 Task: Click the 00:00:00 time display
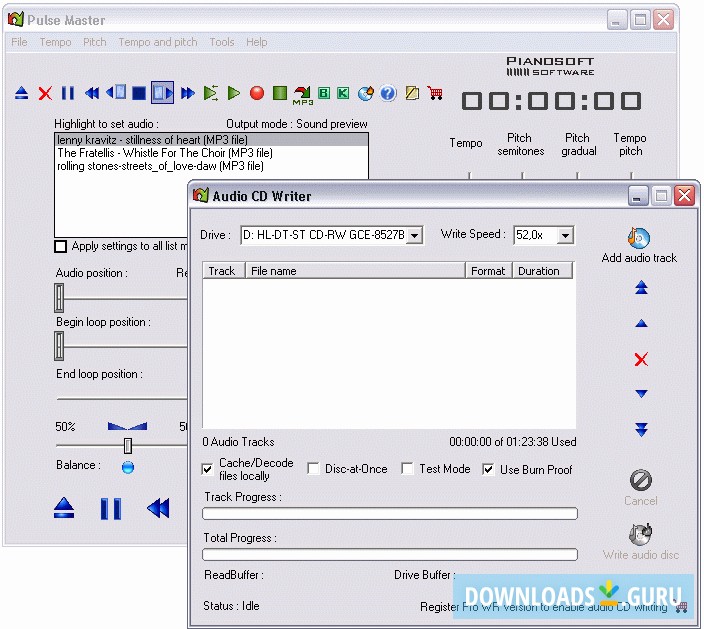(x=552, y=101)
